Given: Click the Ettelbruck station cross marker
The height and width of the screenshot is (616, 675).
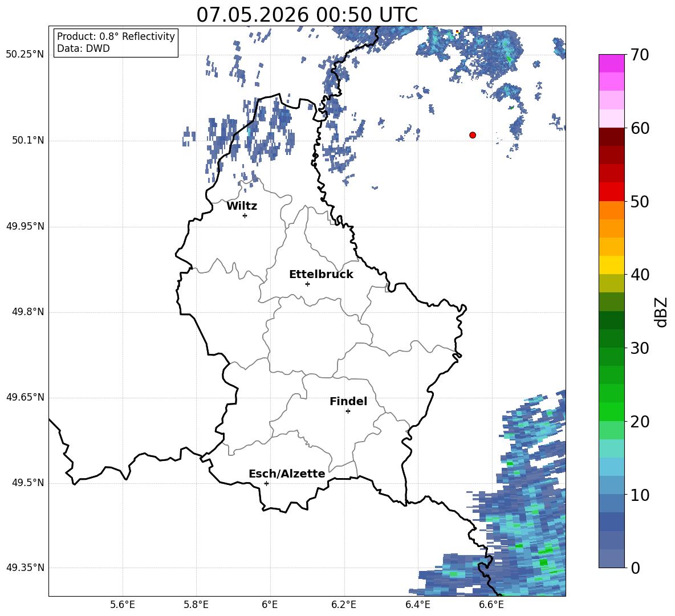Looking at the screenshot, I should [307, 284].
